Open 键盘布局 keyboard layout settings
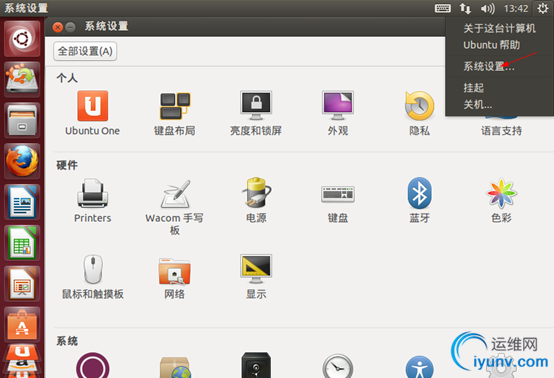The image size is (554, 378). tap(175, 114)
